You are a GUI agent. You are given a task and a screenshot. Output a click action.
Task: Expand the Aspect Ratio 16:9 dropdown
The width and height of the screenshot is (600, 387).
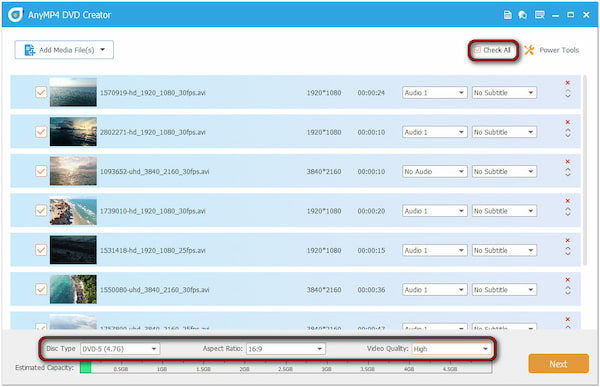(286, 349)
